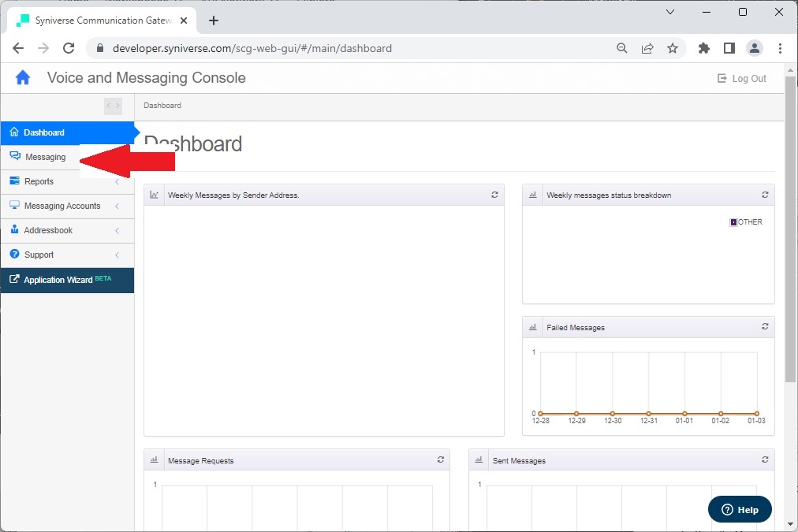Expand the Support submenu chevron
This screenshot has width=798, height=532.
click(x=117, y=255)
